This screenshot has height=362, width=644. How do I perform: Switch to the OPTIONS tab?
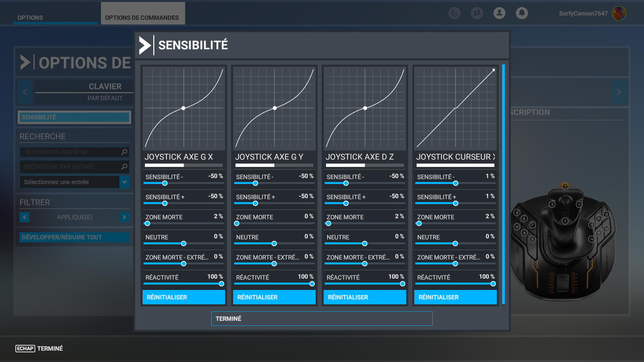[30, 17]
